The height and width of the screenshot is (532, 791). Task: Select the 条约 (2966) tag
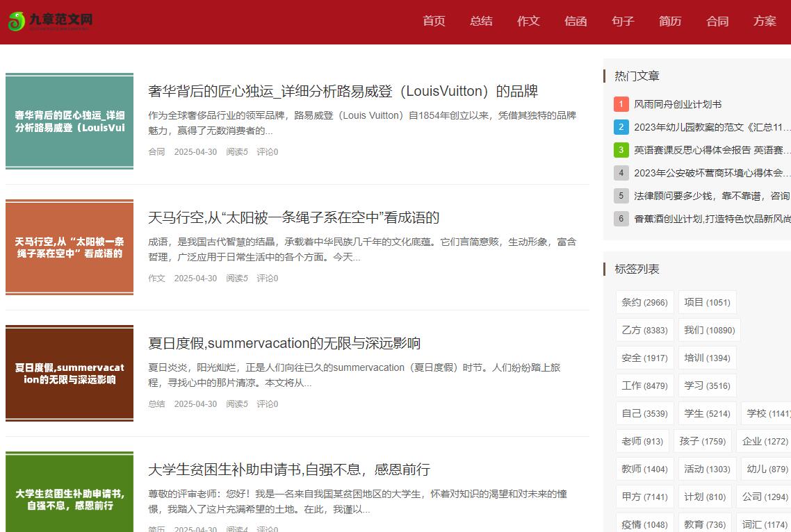[644, 302]
